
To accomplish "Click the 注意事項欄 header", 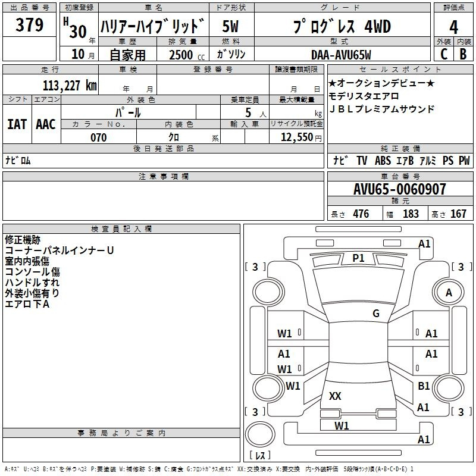I will (164, 176).
